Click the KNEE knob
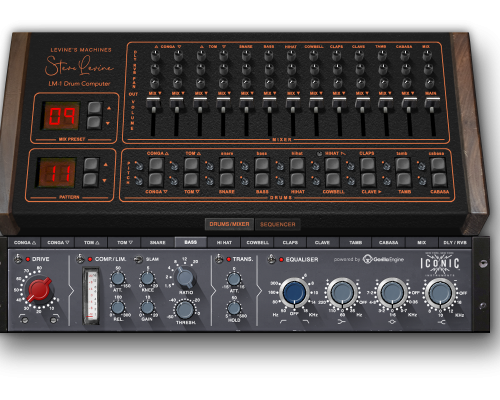Image resolution: width=500 pixels, height=400 pixels. coord(147,278)
